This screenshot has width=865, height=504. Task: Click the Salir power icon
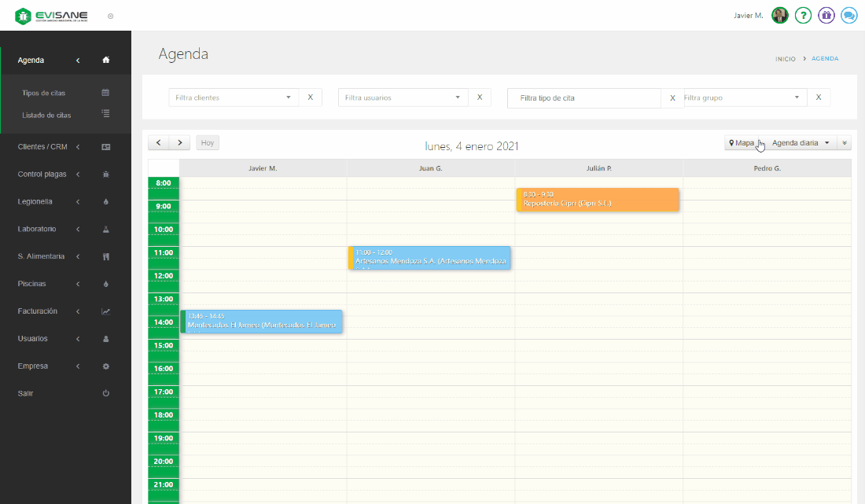106,393
